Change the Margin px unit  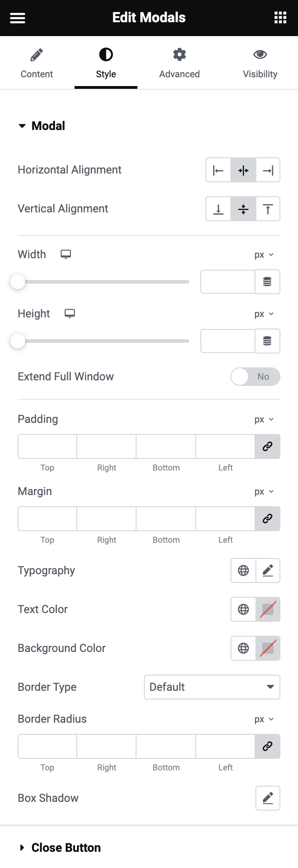264,491
